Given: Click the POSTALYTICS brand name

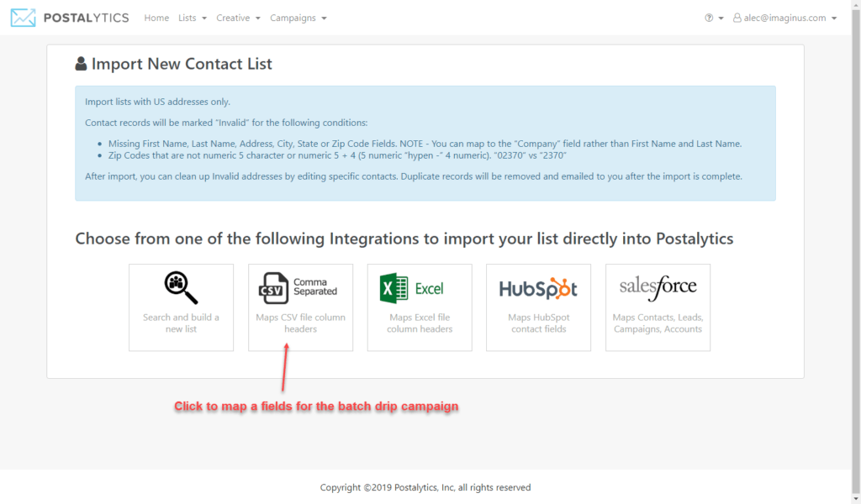Looking at the screenshot, I should pyautogui.click(x=87, y=18).
